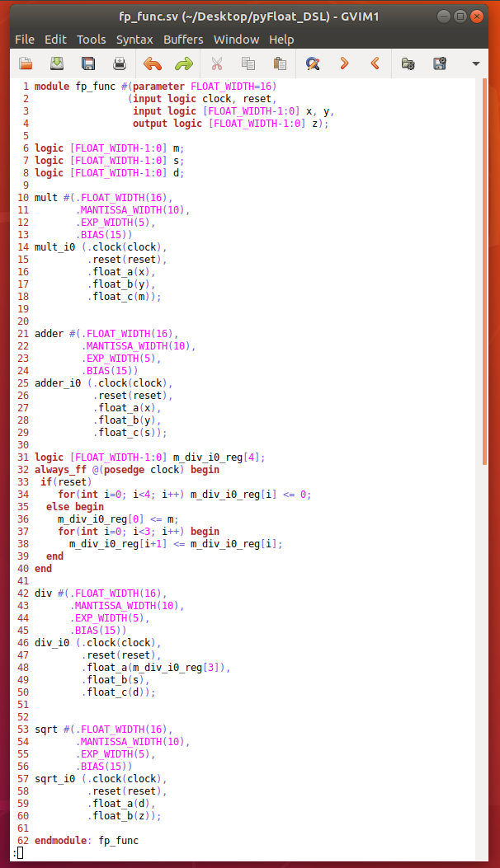The width and height of the screenshot is (500, 868).
Task: Open Find and Replace tool
Action: pyautogui.click(x=313, y=63)
